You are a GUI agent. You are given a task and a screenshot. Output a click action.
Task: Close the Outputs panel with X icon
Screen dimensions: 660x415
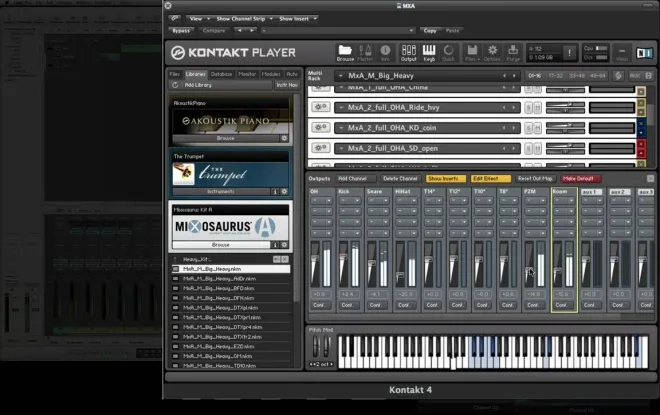[x=650, y=178]
